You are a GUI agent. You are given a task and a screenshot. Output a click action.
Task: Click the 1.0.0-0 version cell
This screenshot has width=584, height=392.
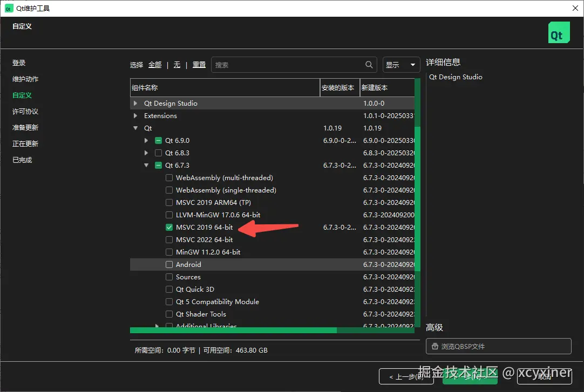(x=374, y=104)
